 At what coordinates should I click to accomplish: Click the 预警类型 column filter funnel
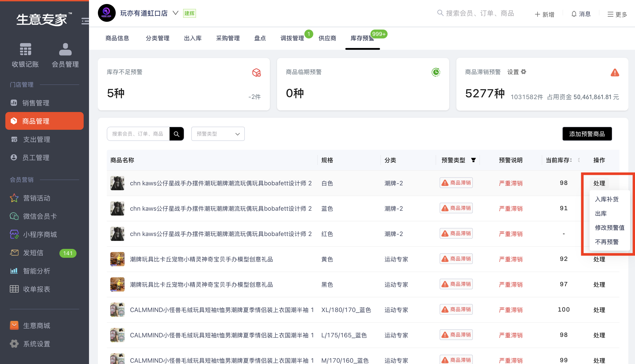[x=473, y=160]
